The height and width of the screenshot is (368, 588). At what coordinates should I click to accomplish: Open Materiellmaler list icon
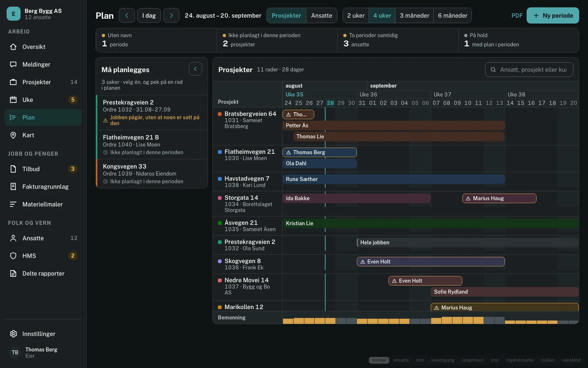tap(13, 204)
